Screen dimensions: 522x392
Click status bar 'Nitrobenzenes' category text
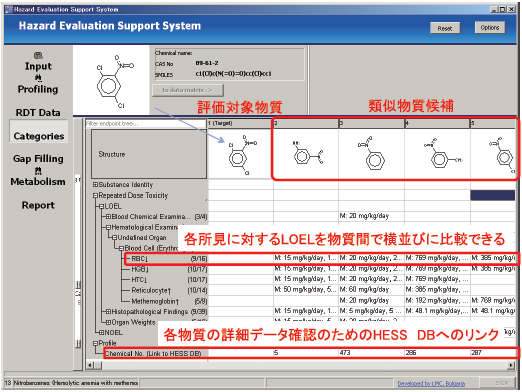(76, 383)
